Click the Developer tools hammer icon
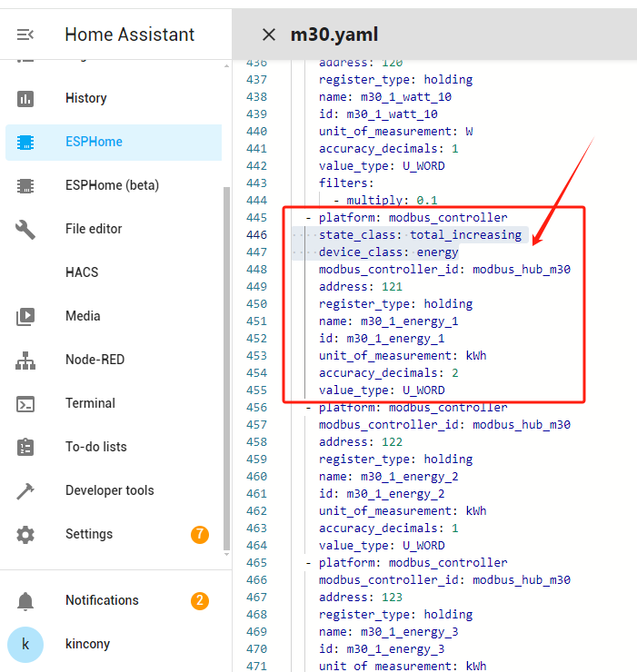The image size is (637, 672). 25,490
